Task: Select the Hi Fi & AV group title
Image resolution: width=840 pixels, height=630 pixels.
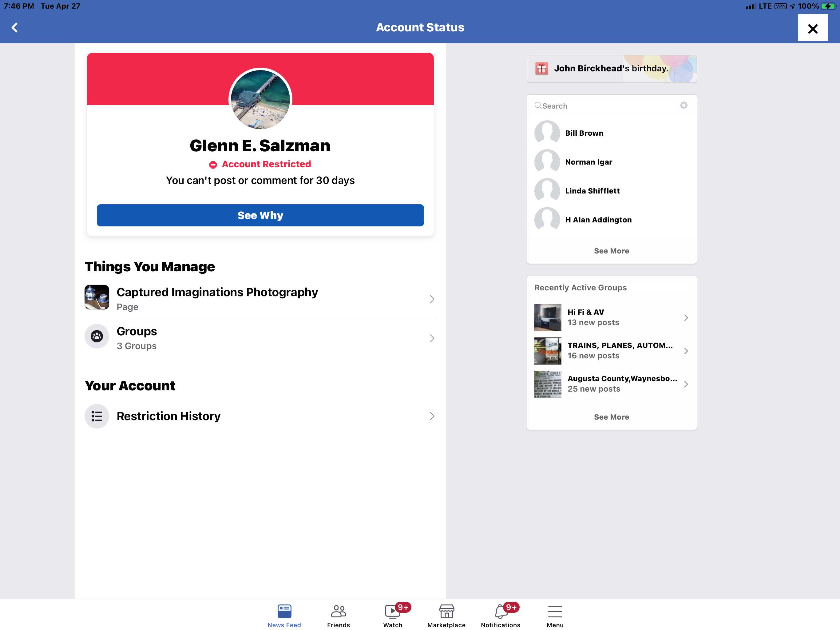Action: (585, 312)
